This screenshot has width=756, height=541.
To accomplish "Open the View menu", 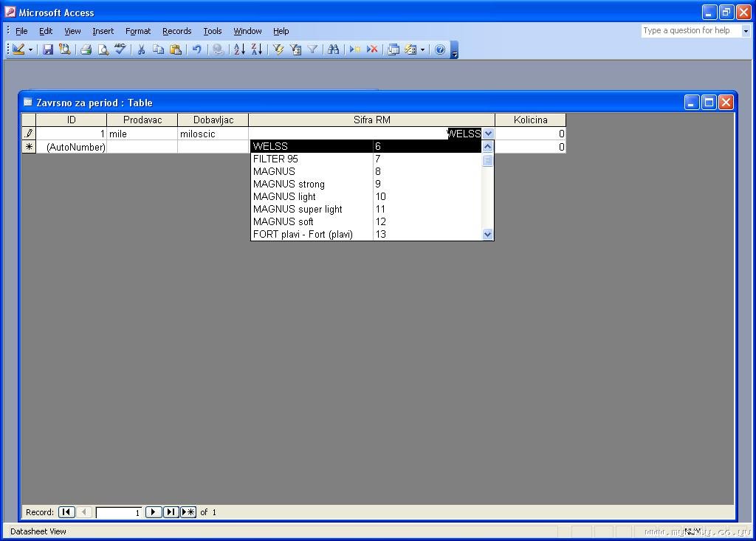I will [72, 31].
